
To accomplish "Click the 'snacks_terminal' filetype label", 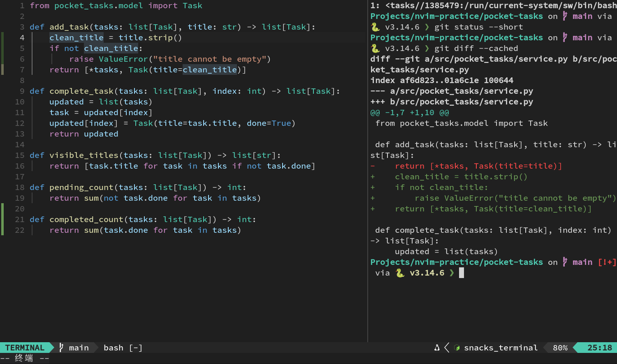I will point(501,348).
